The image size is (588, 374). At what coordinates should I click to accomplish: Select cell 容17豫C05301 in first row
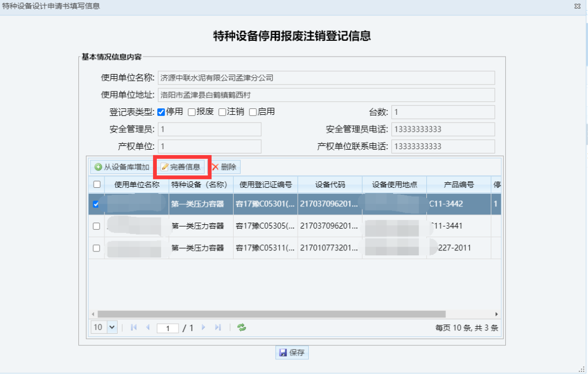click(x=266, y=204)
